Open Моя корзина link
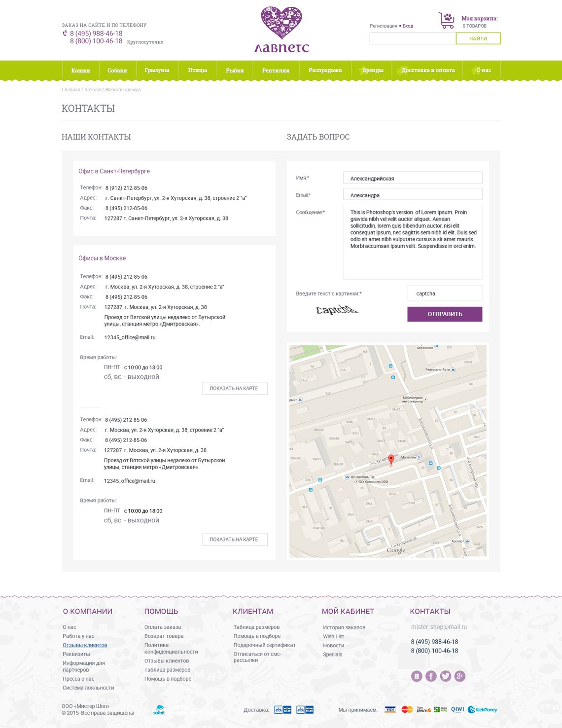Screen dimensions: 562x728 (x=480, y=19)
